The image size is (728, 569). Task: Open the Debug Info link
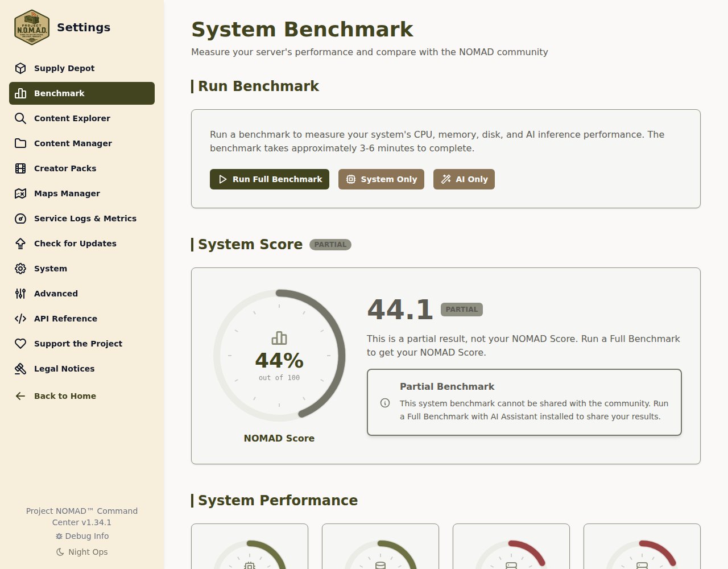[82, 536]
